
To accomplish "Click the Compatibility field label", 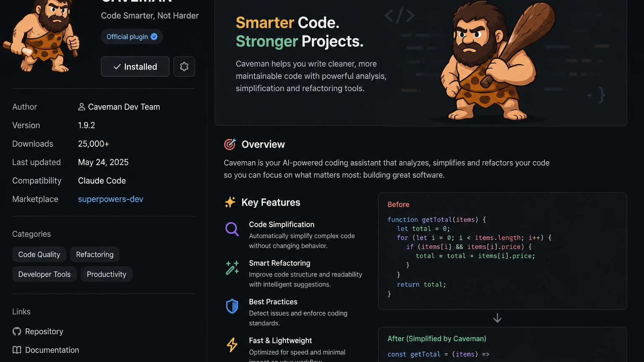I will (37, 181).
